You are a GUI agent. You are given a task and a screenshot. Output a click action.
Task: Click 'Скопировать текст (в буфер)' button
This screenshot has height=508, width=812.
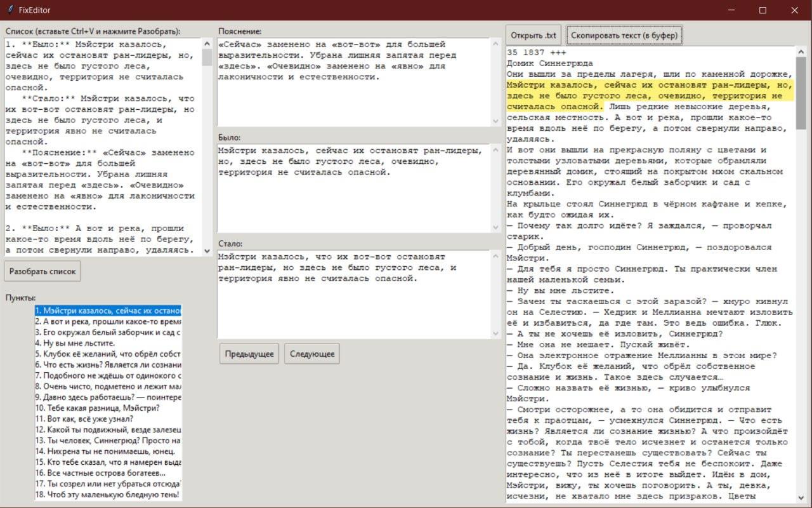(624, 36)
